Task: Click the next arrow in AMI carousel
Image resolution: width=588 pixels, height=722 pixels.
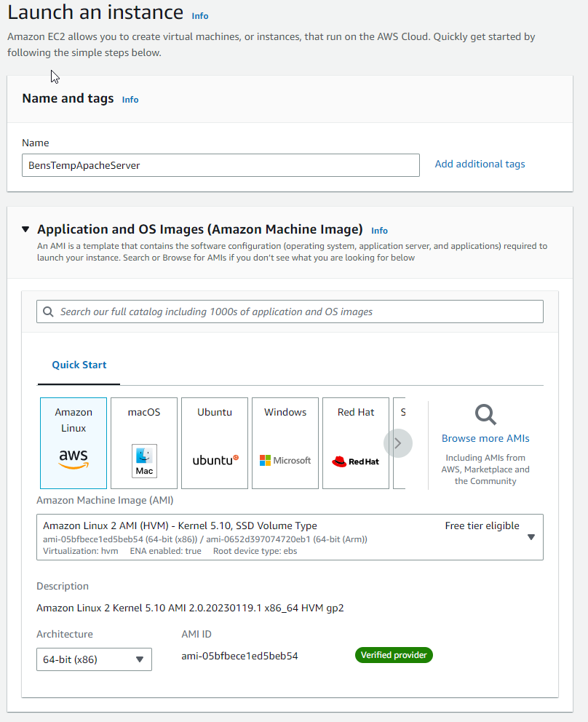Action: pos(398,443)
